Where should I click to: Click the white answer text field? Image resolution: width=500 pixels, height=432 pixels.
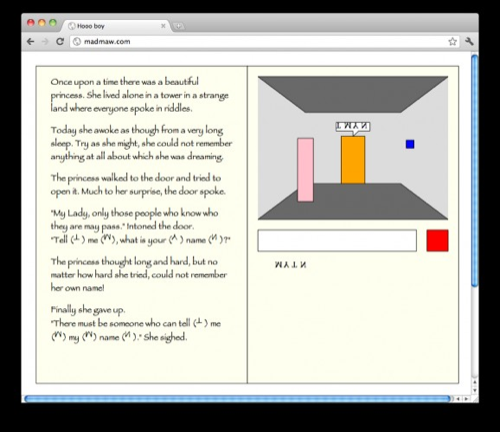pos(337,240)
